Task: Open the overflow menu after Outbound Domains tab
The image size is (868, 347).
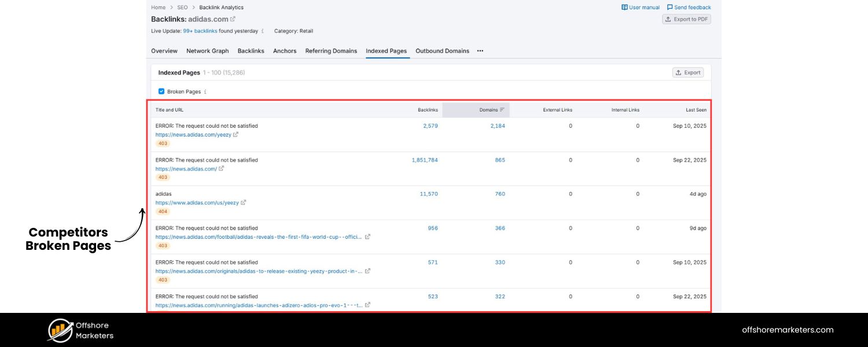Action: 480,51
